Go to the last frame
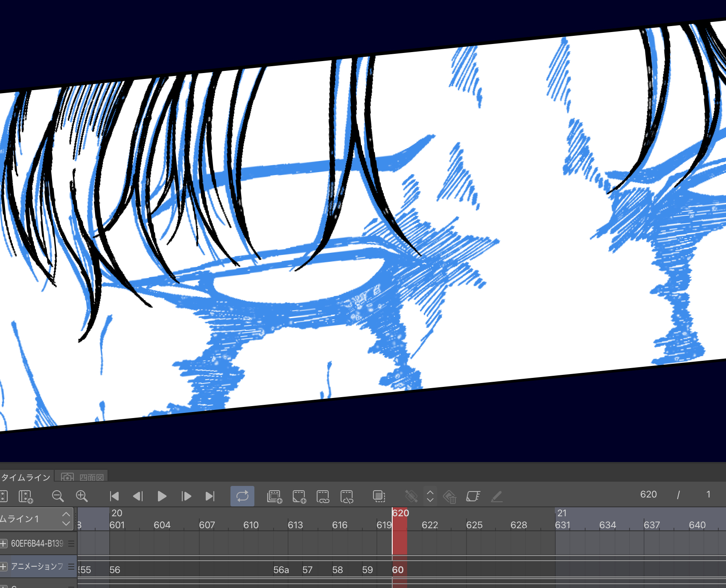The width and height of the screenshot is (726, 588). click(210, 496)
